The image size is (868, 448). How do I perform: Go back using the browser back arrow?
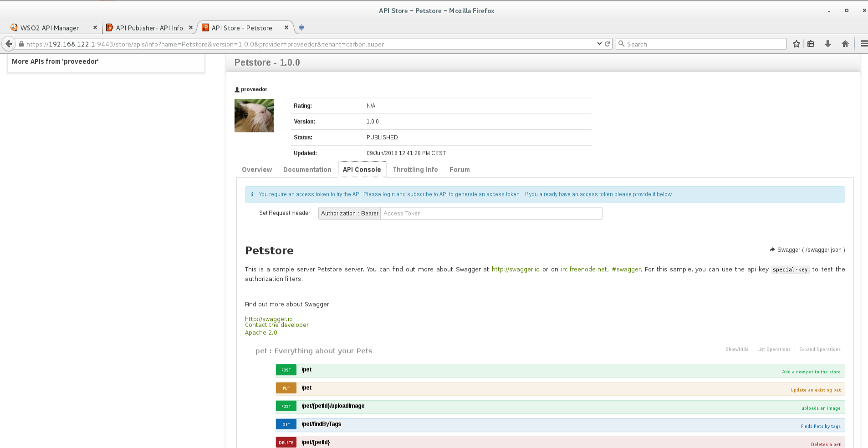(x=9, y=44)
